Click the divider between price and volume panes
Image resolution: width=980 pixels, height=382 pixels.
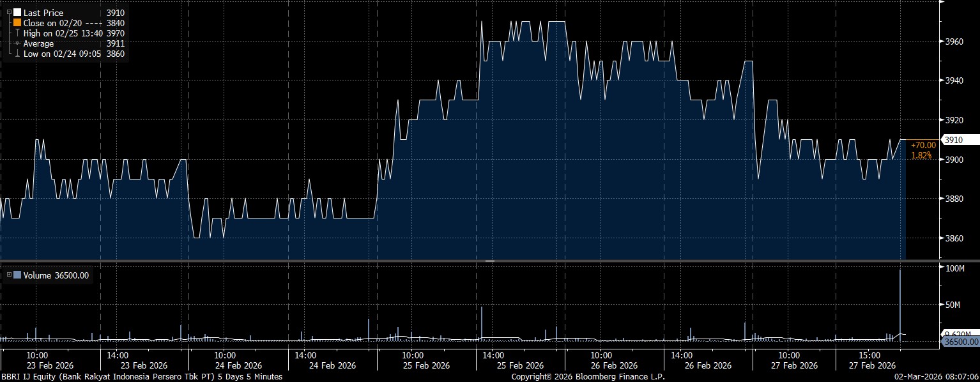[490, 261]
